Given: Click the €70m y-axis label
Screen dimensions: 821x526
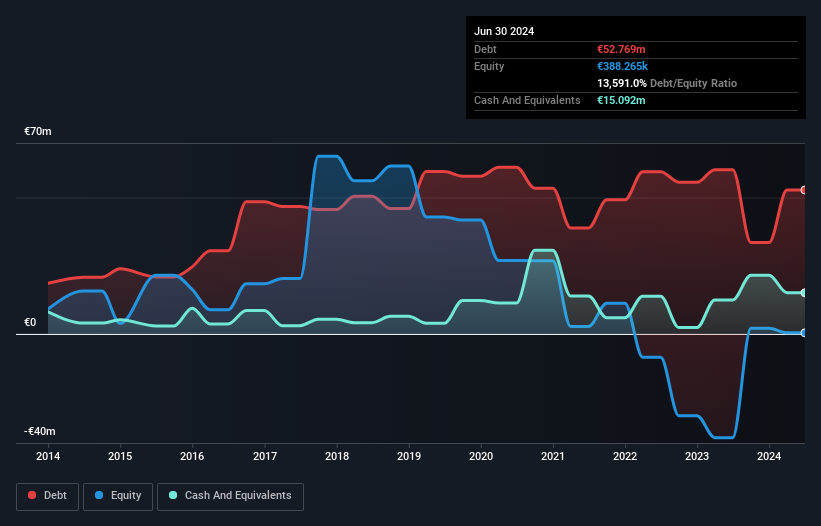Looking at the screenshot, I should pos(38,131).
